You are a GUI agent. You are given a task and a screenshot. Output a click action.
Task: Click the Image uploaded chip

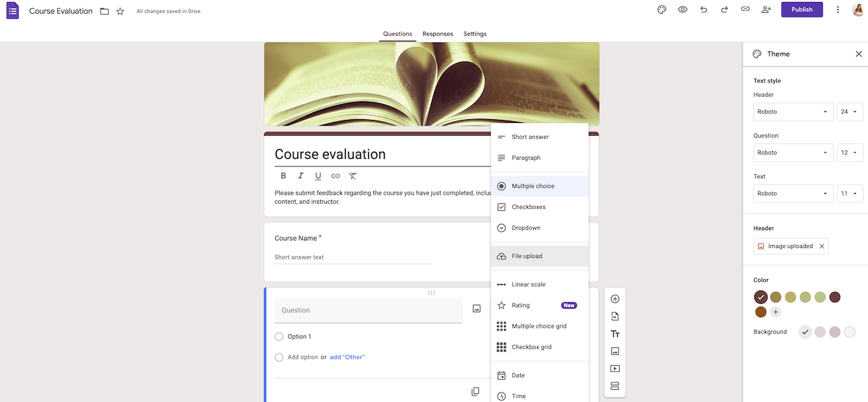pyautogui.click(x=791, y=246)
